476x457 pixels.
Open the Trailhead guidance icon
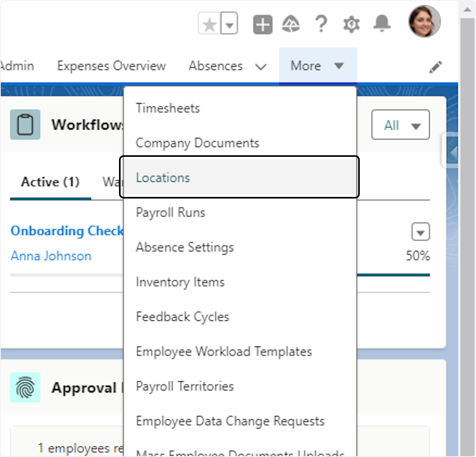pyautogui.click(x=291, y=25)
